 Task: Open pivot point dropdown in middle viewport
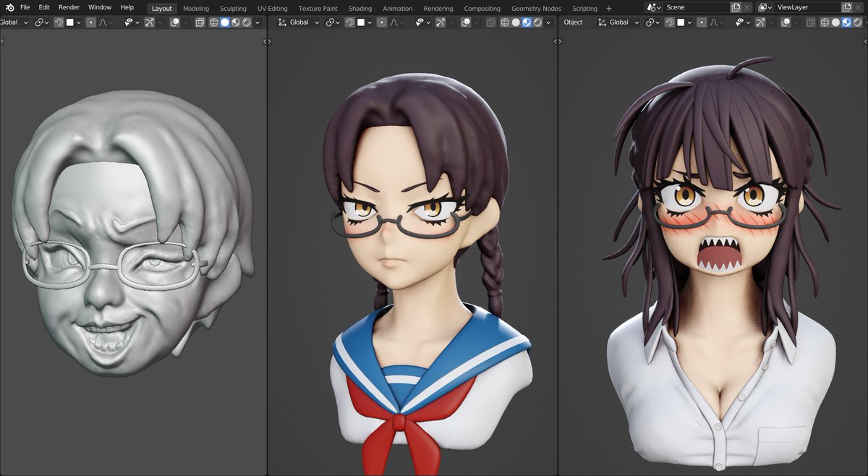pos(333,22)
